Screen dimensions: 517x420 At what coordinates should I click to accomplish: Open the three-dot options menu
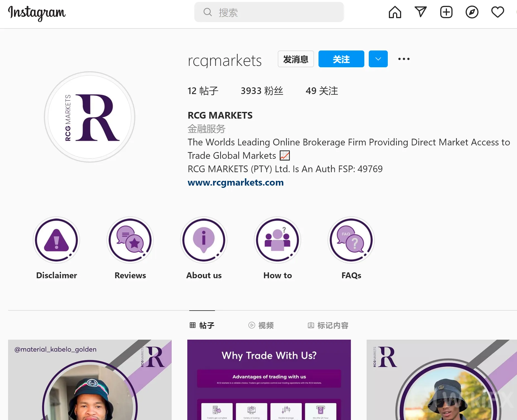coord(404,59)
